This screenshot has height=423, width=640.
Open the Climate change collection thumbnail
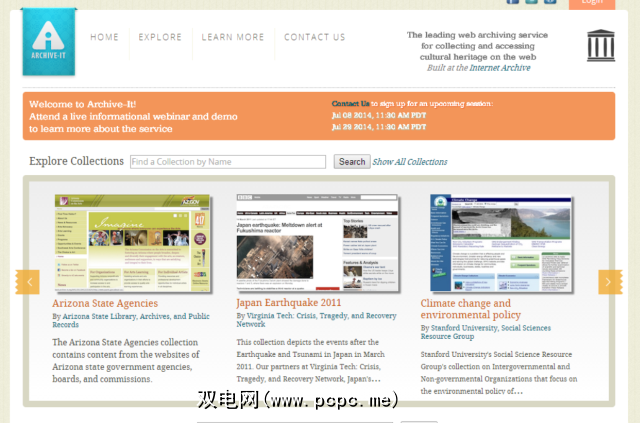pos(501,243)
